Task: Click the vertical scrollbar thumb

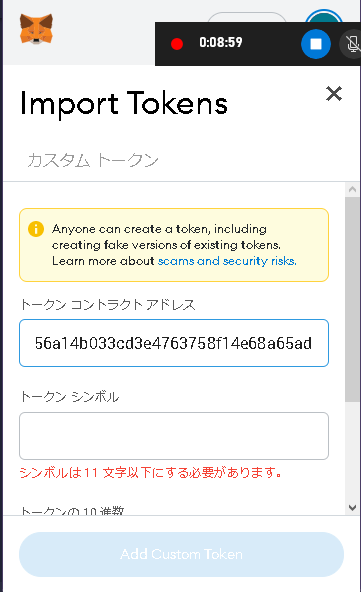Action: coord(352,299)
